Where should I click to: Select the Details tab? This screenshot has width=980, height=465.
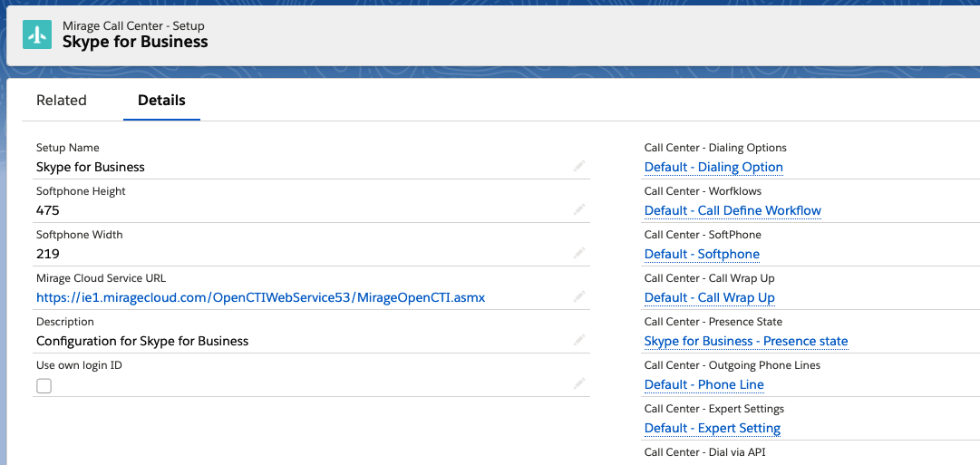[x=161, y=101]
